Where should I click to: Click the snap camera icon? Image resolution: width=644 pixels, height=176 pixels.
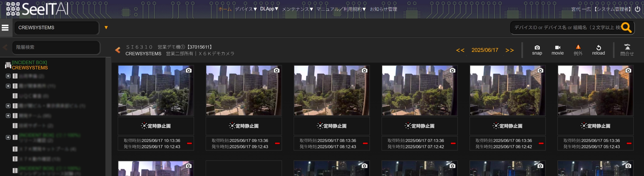(x=537, y=48)
